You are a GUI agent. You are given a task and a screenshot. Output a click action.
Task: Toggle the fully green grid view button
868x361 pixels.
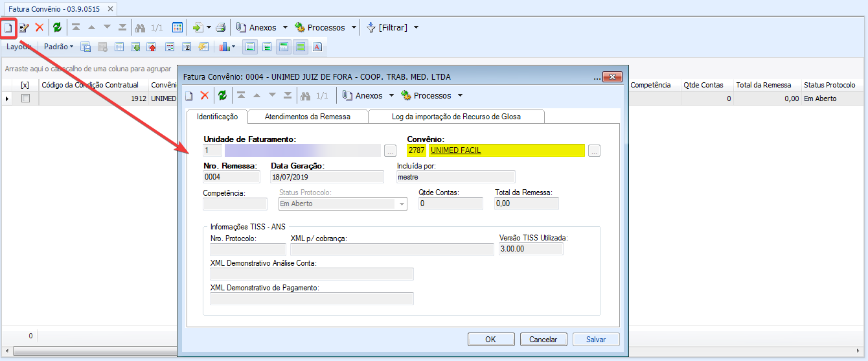301,47
